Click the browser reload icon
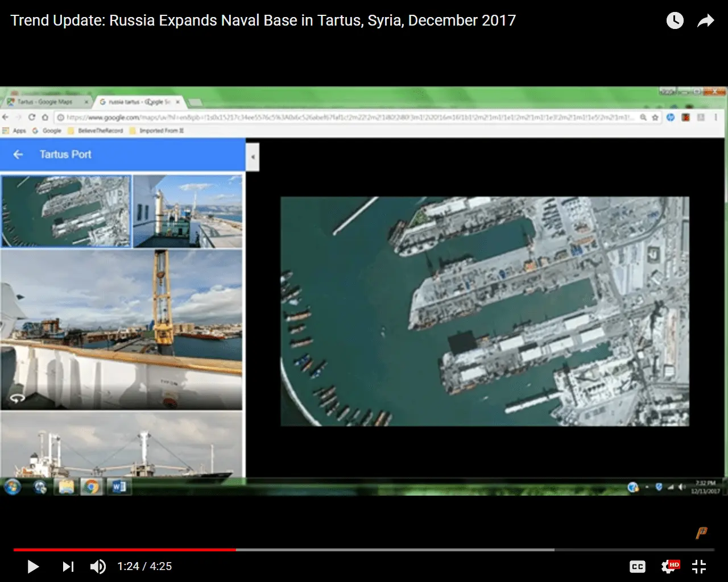This screenshot has height=582, width=728. (32, 117)
